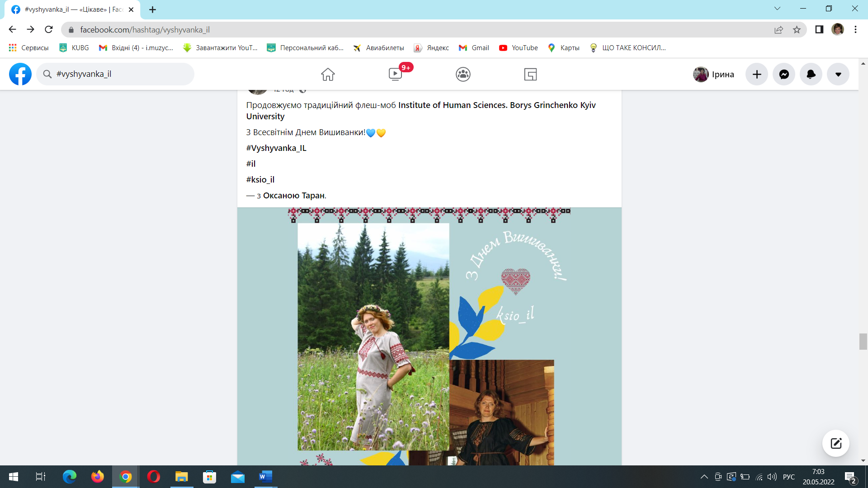
Task: Open the Gmail bookmark
Action: click(x=474, y=48)
